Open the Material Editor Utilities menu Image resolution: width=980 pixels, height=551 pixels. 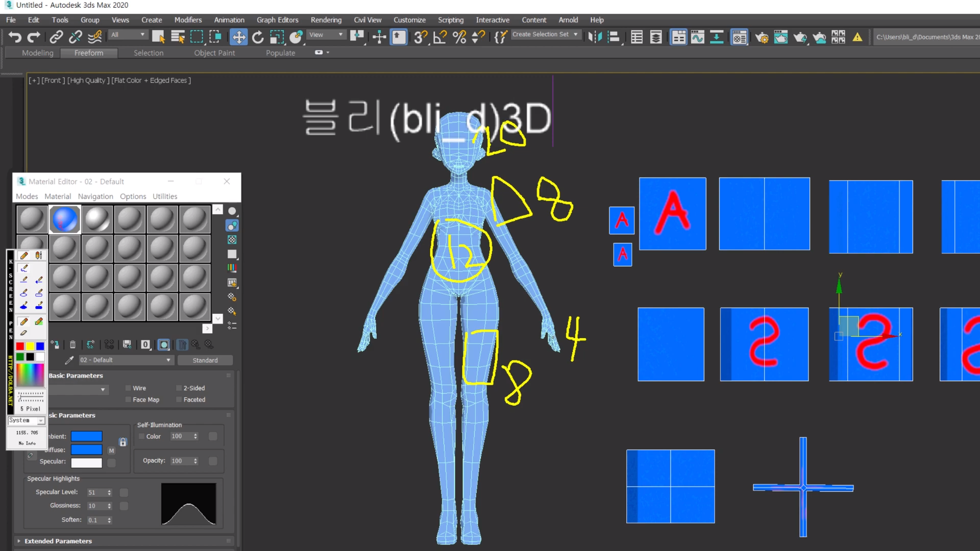tap(164, 196)
